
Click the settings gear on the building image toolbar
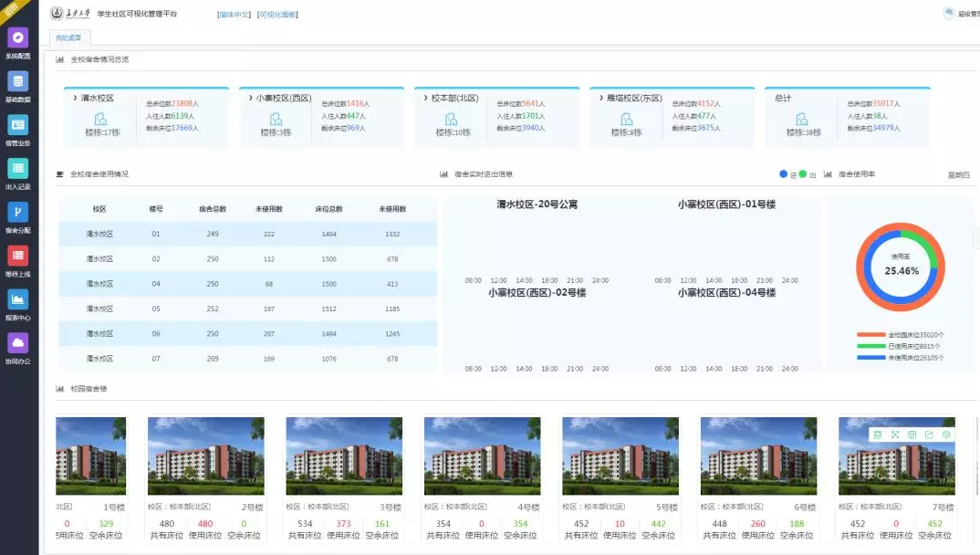[x=946, y=435]
